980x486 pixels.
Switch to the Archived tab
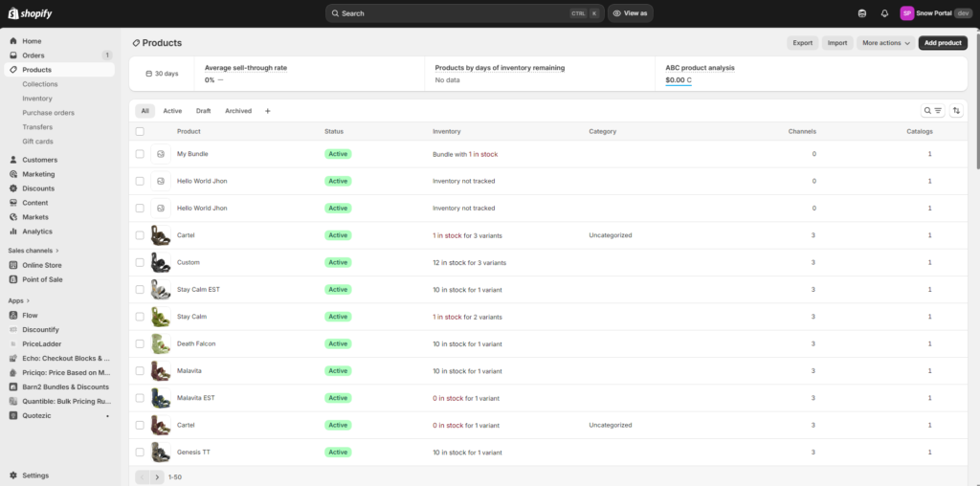point(238,111)
